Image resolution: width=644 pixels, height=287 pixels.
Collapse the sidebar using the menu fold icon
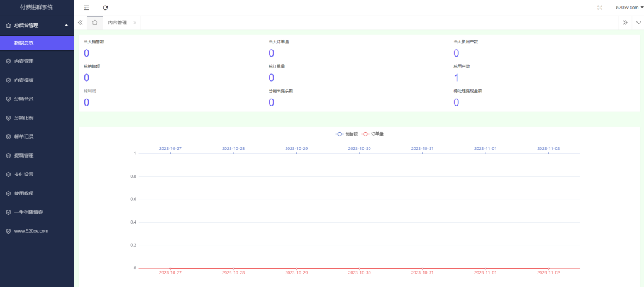[86, 8]
